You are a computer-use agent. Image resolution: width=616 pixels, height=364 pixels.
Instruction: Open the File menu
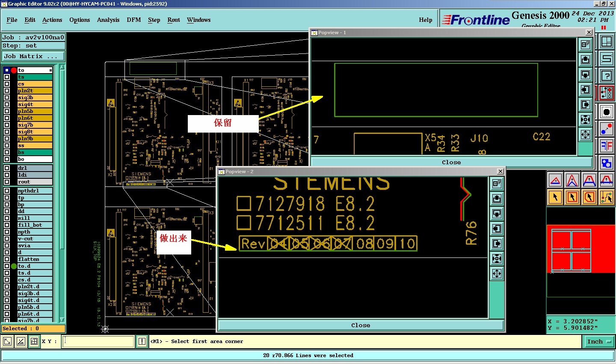click(12, 20)
